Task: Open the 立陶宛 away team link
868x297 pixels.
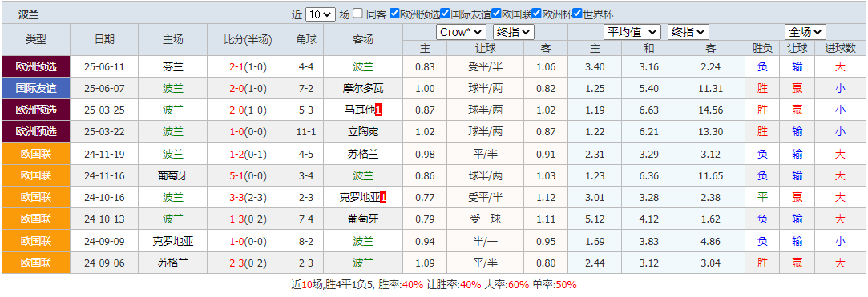Action: coord(363,132)
